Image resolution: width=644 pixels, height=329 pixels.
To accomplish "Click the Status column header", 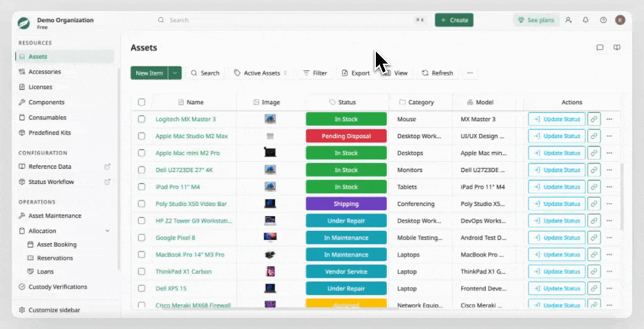I will [x=347, y=102].
